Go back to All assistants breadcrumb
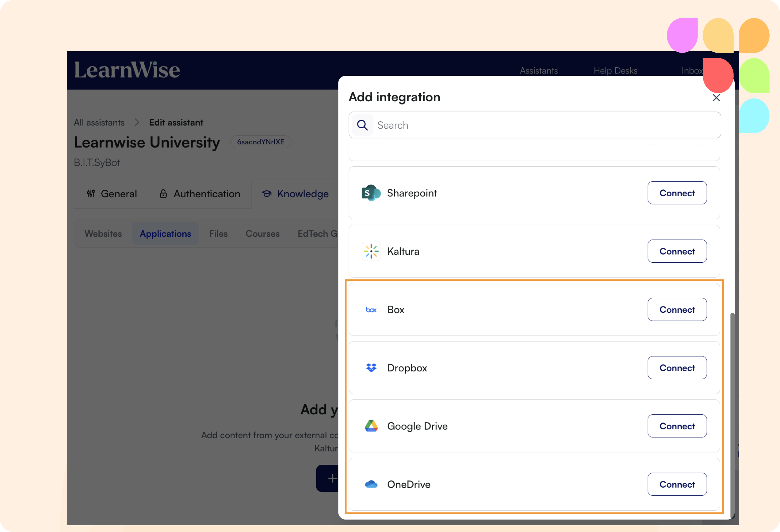Viewport: 780px width, 532px height. (99, 122)
